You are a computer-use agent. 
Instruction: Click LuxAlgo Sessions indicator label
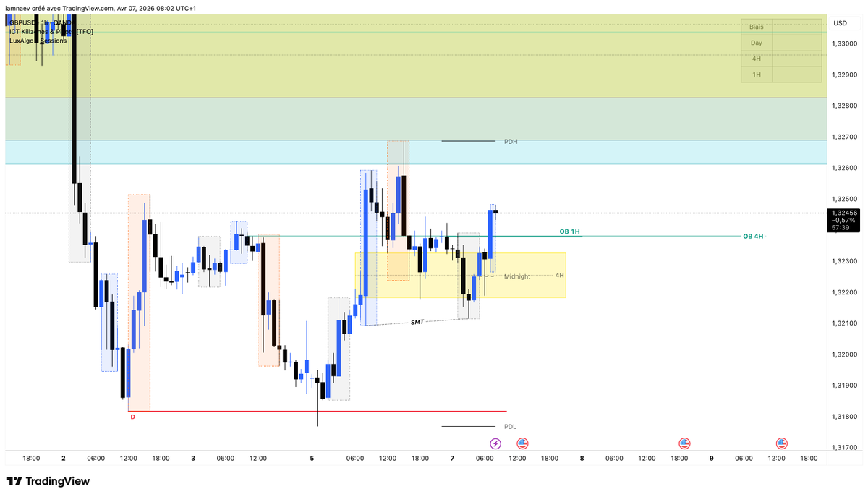pos(38,41)
